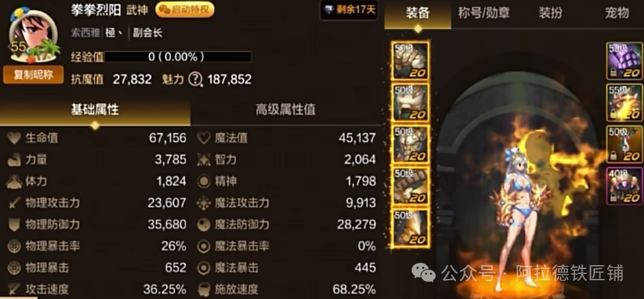Click the 经验值 experience progress bar

(x=178, y=56)
